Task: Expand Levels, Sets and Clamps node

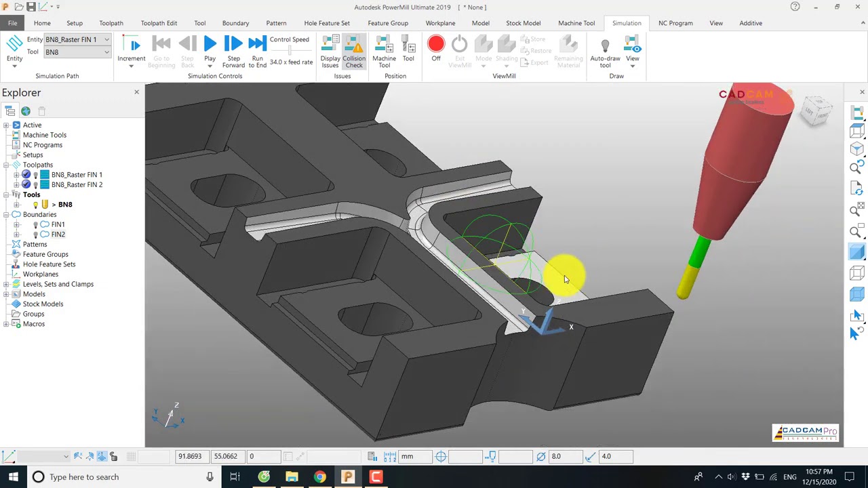Action: click(6, 284)
